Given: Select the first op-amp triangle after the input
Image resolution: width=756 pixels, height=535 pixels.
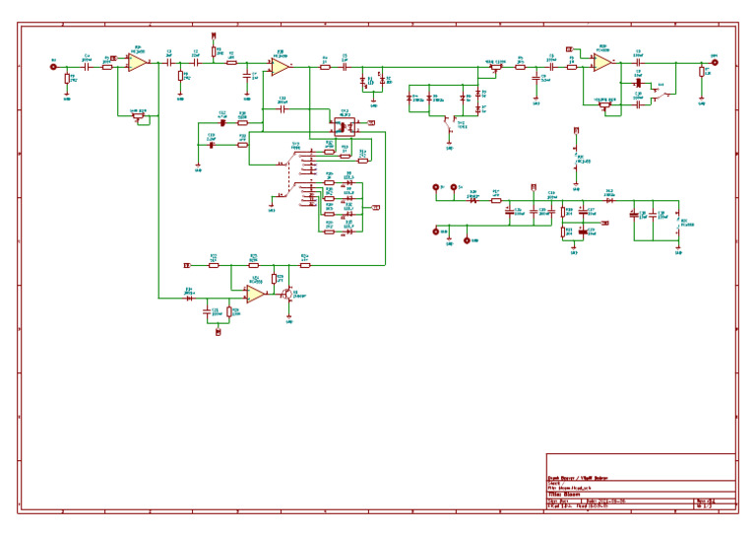Looking at the screenshot, I should pyautogui.click(x=138, y=62).
